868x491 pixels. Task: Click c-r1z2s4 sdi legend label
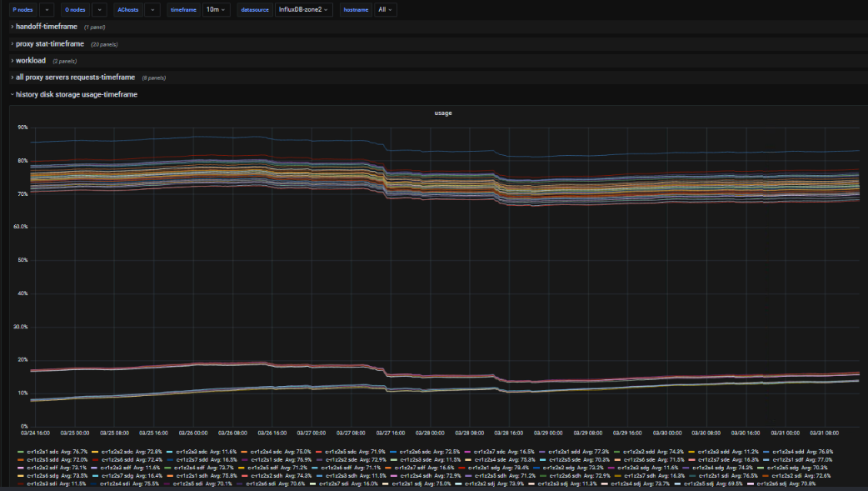(x=116, y=483)
